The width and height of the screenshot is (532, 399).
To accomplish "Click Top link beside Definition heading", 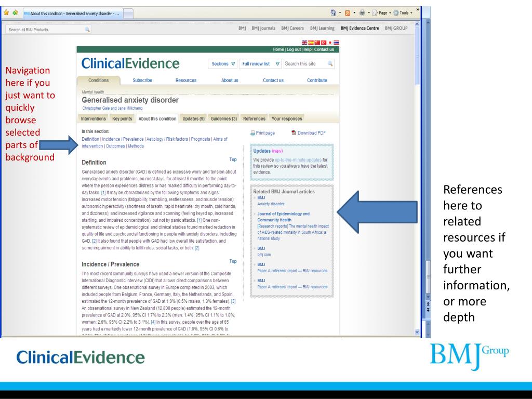I will pos(233,159).
